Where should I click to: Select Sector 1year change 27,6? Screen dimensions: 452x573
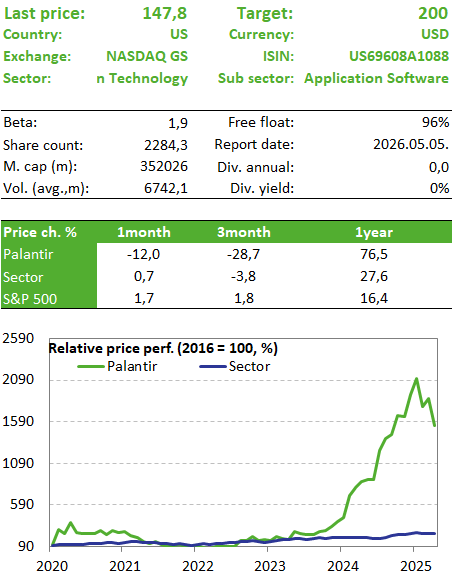coord(374,277)
